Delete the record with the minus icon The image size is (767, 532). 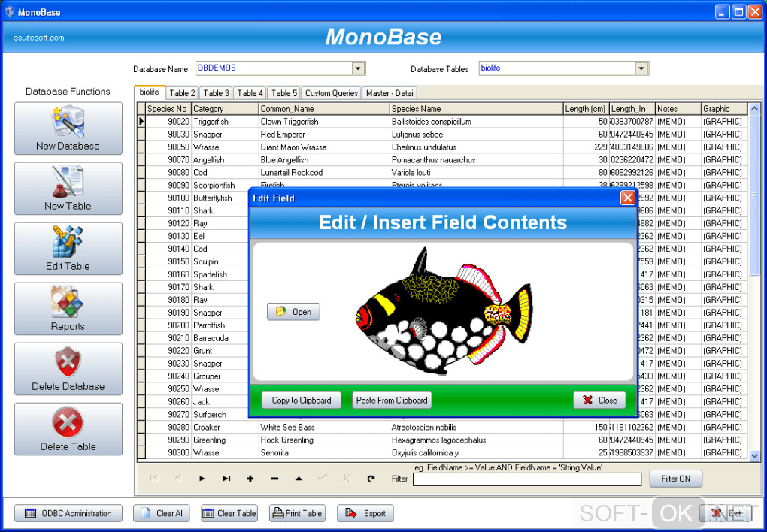pyautogui.click(x=274, y=479)
